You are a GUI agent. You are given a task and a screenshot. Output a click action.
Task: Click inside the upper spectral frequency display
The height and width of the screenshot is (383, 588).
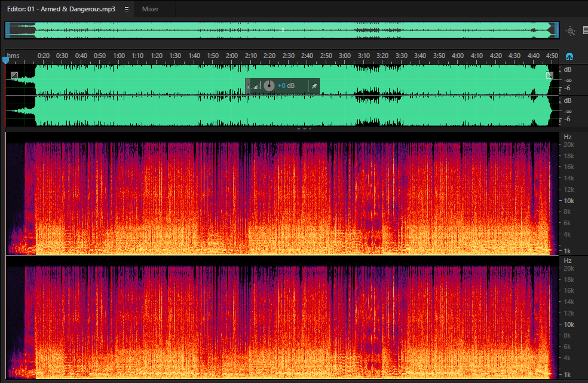pos(282,194)
